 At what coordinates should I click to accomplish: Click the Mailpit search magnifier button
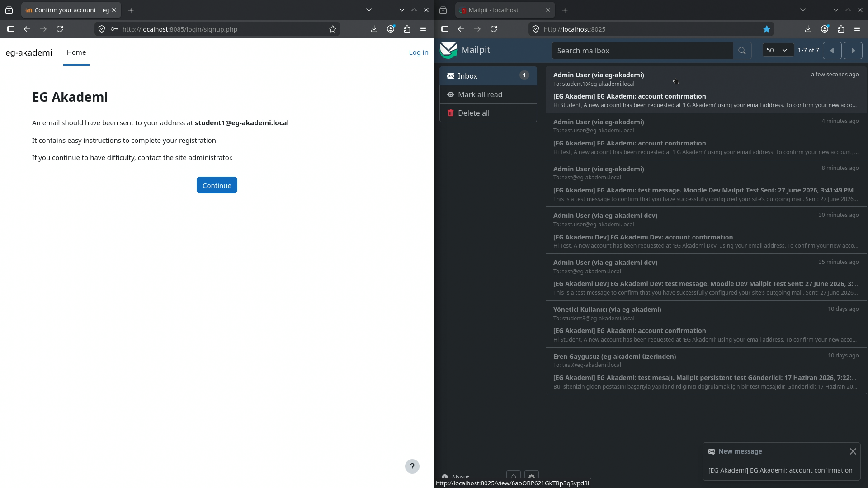[x=742, y=51]
